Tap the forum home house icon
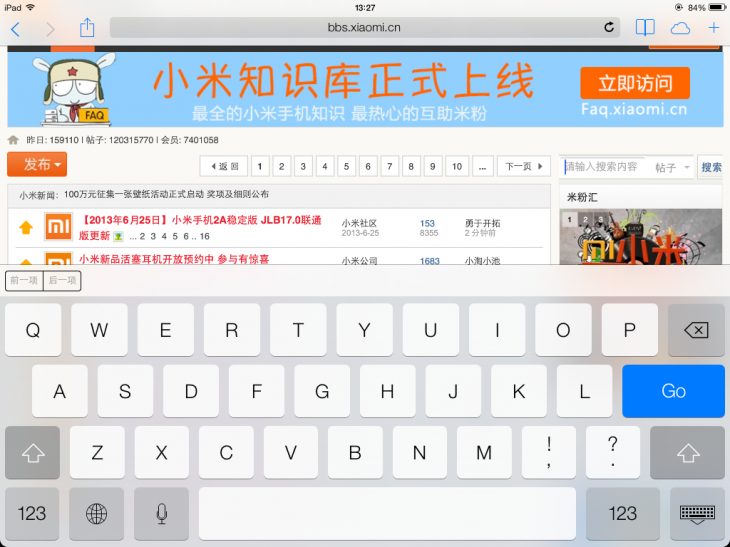The image size is (730, 547). pyautogui.click(x=13, y=140)
